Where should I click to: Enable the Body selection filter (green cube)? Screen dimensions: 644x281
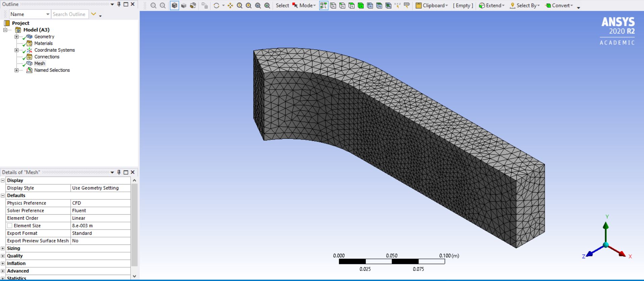(x=361, y=5)
